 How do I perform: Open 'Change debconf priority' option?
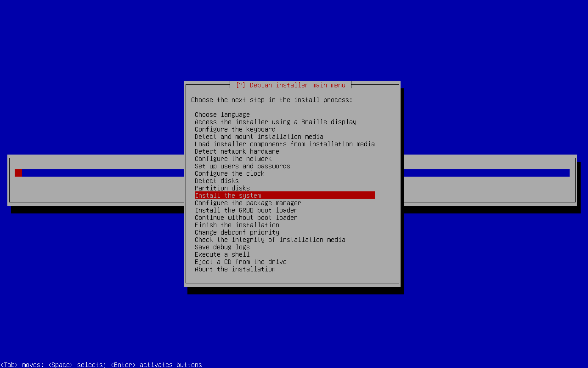coord(237,232)
